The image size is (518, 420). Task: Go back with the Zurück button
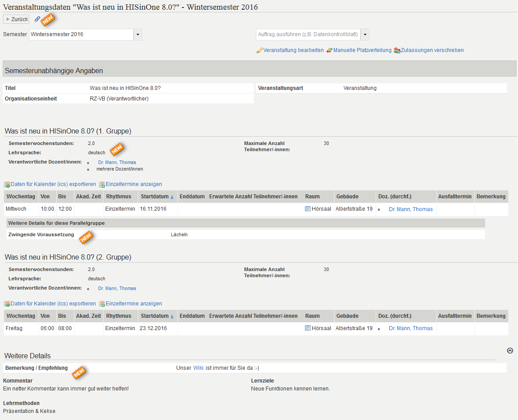16,19
